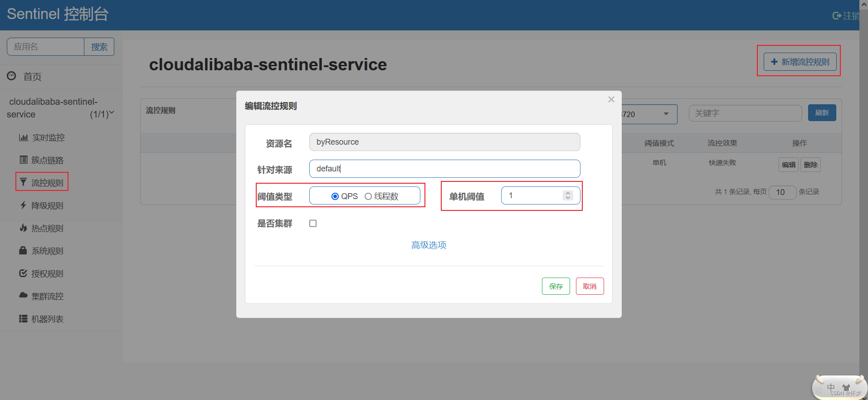Increase 单机阈值 with the up stepper arrow

(568, 193)
